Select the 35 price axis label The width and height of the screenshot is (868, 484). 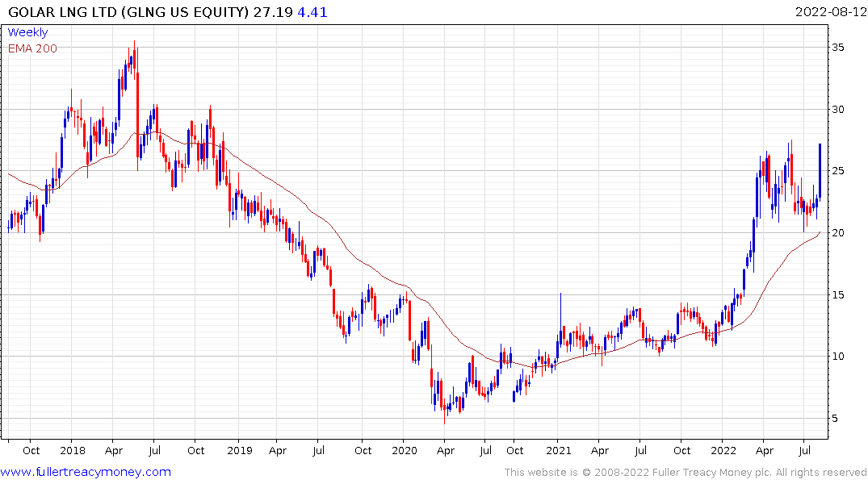837,48
